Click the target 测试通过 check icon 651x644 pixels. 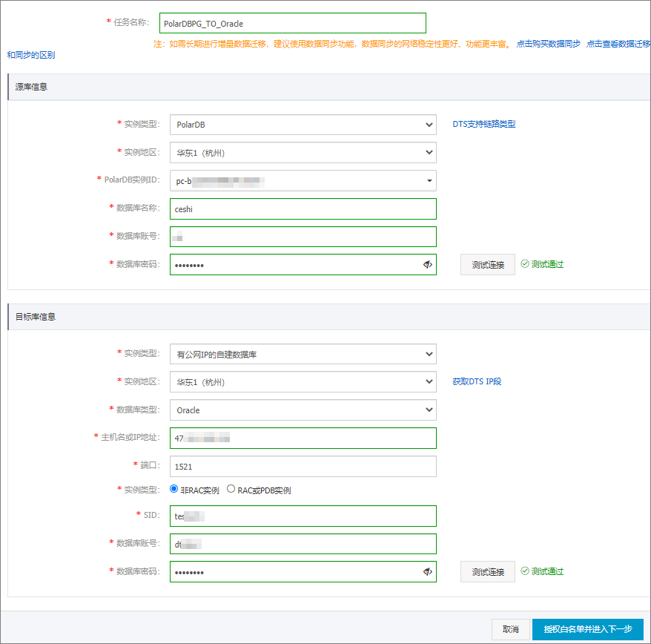click(525, 571)
